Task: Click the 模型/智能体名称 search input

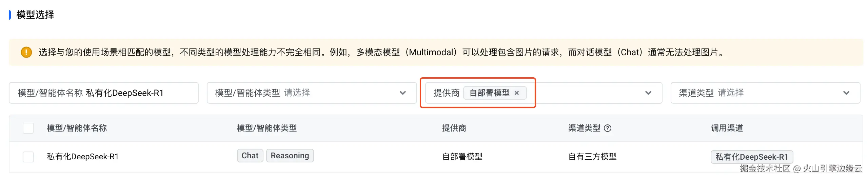Action: click(136, 93)
